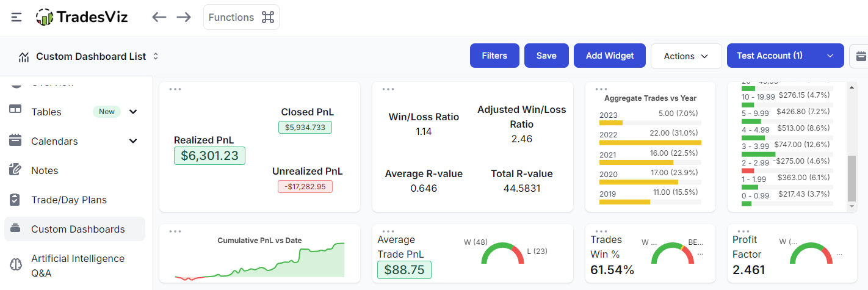Click the Custom Dashboards sidebar icon

15,228
